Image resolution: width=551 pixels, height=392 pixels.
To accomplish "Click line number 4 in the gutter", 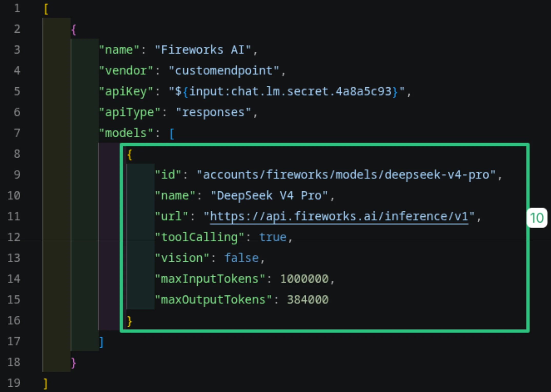I will pyautogui.click(x=17, y=70).
